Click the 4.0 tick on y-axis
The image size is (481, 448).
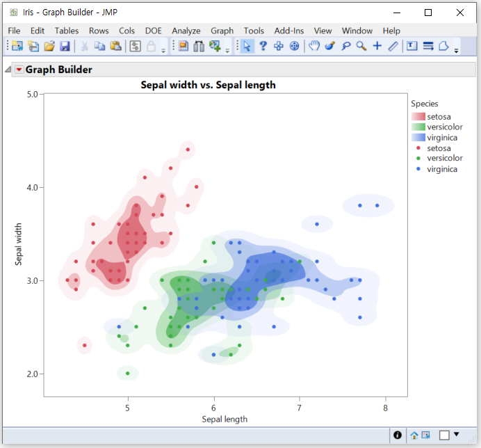pos(32,188)
